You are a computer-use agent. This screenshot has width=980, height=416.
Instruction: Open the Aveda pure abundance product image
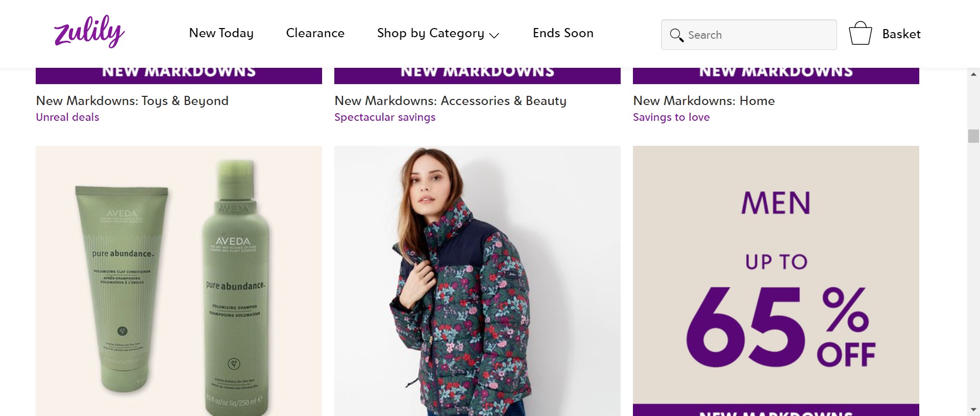click(x=179, y=280)
